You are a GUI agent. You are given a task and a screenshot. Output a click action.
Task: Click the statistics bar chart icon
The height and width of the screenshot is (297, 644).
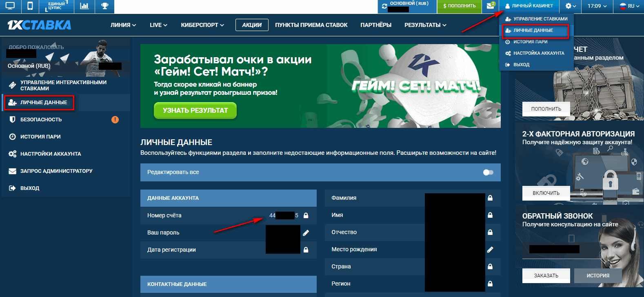(84, 6)
